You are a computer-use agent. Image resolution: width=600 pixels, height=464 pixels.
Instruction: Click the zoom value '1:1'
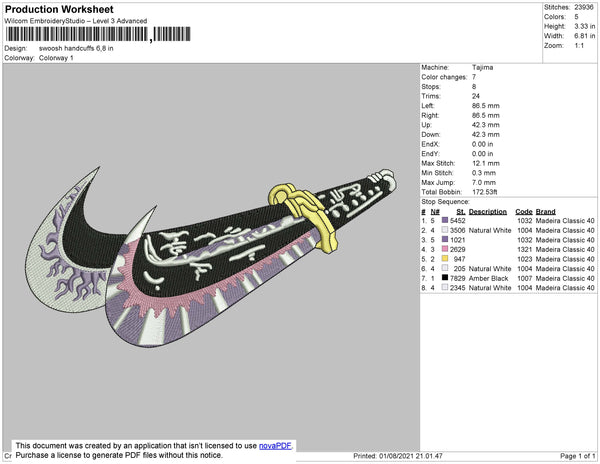(x=579, y=46)
